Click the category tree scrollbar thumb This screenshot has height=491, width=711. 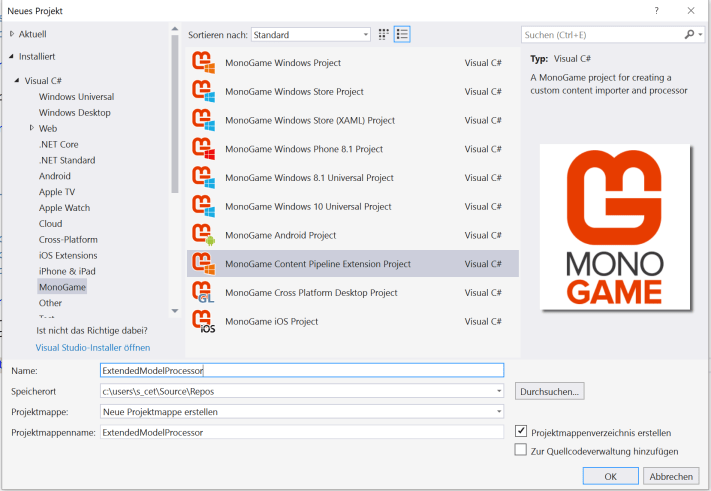point(175,114)
